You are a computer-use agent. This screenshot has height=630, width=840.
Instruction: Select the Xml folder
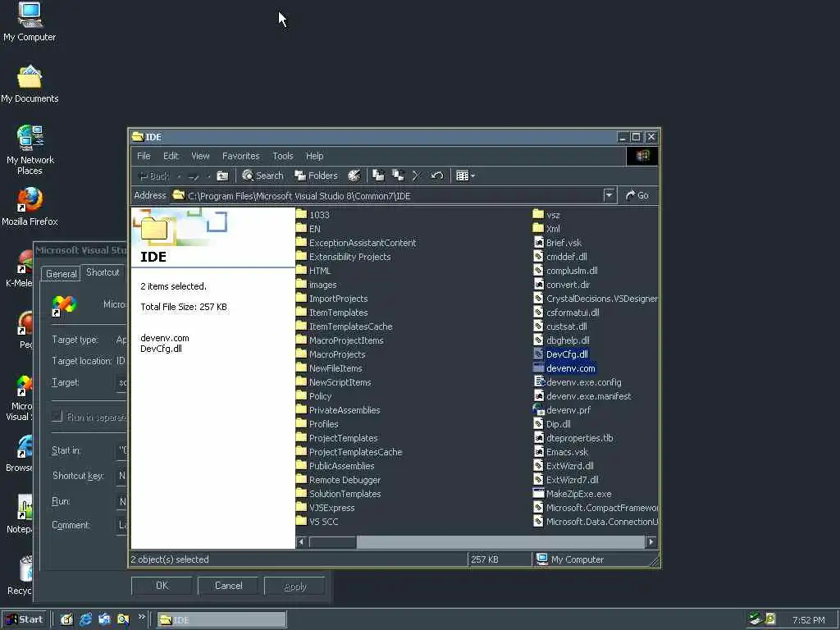[x=546, y=229]
